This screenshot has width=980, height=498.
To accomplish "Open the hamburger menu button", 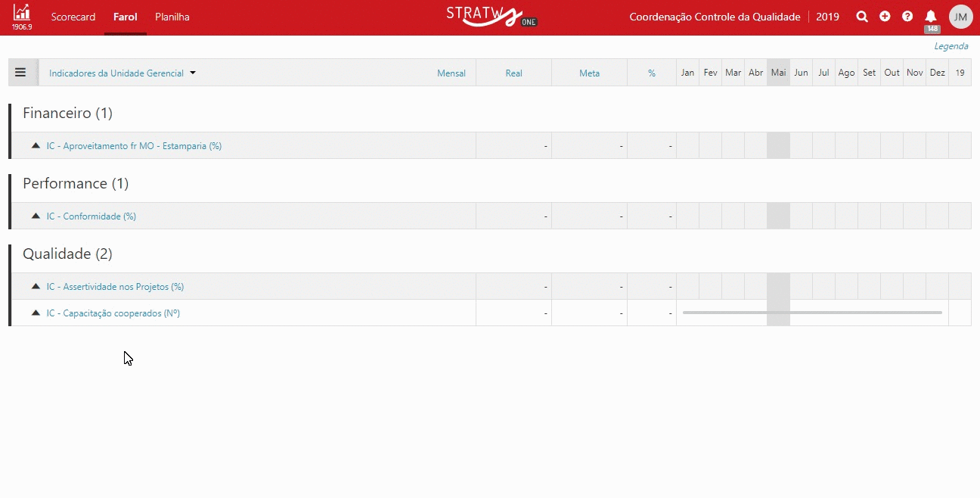I will coord(20,73).
